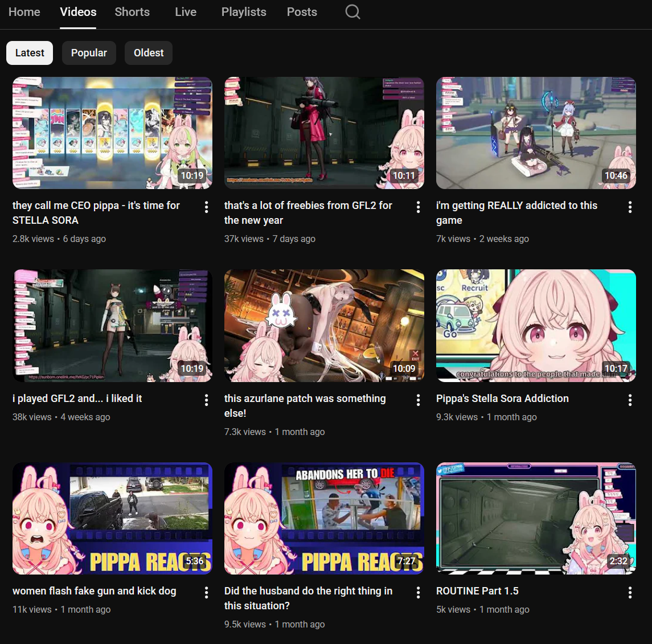
Task: Click '38k views • 4 weeks ago' text
Action: (61, 417)
